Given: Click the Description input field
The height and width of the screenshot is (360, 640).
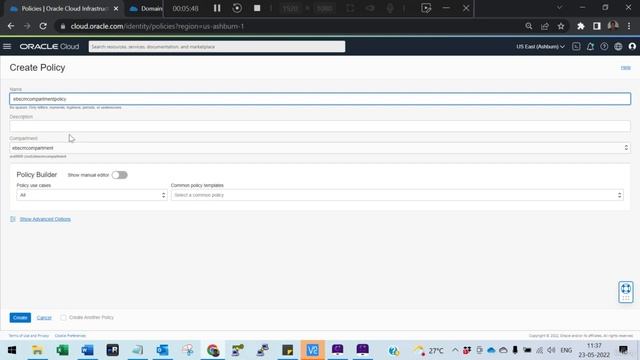Looking at the screenshot, I should (x=320, y=126).
